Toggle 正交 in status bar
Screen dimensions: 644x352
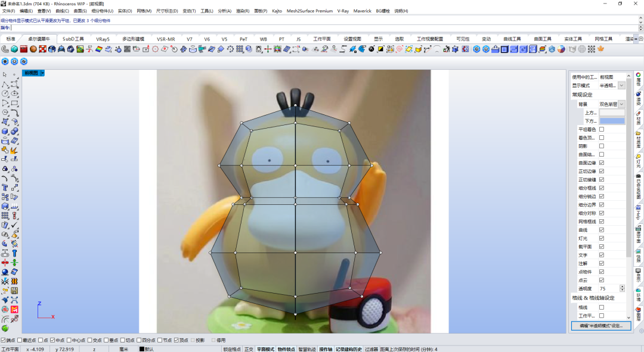[x=249, y=349]
